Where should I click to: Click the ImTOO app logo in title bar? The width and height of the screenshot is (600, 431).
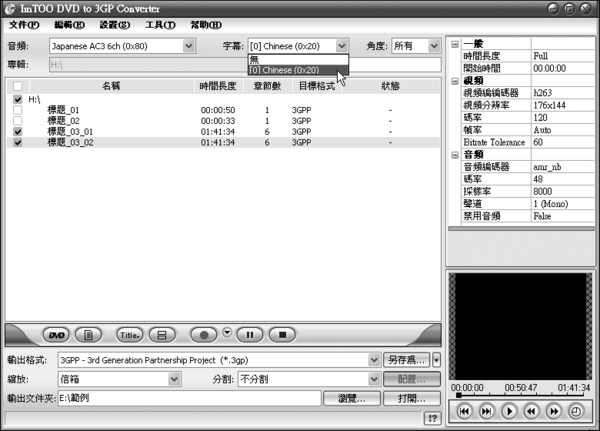(10, 9)
